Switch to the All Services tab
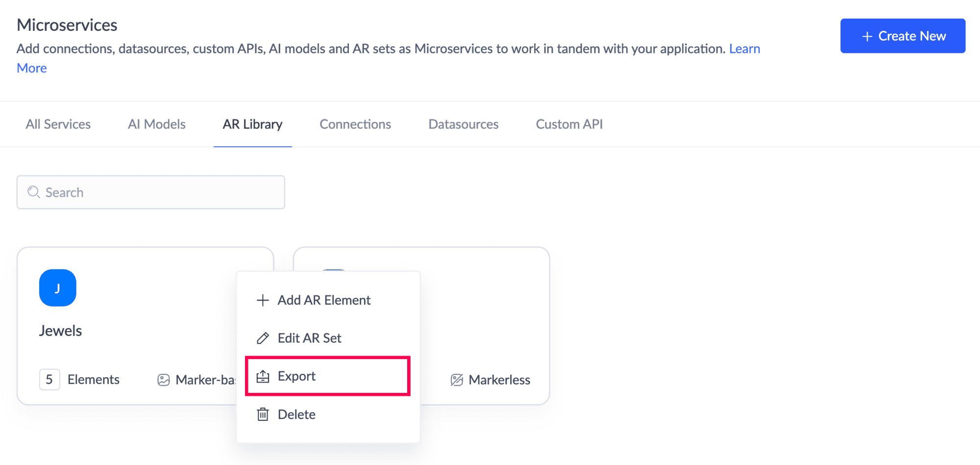 (x=58, y=125)
